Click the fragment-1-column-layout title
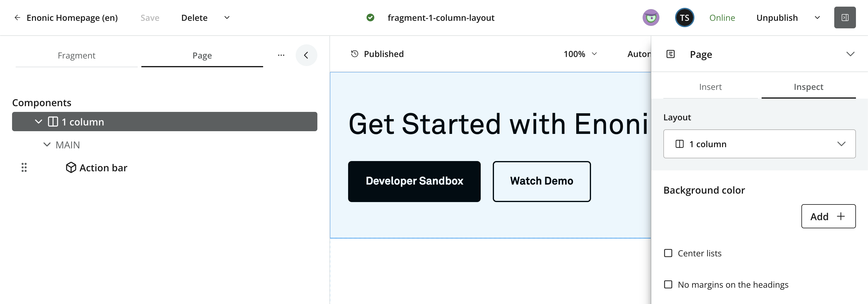Image resolution: width=868 pixels, height=304 pixels. pos(441,17)
